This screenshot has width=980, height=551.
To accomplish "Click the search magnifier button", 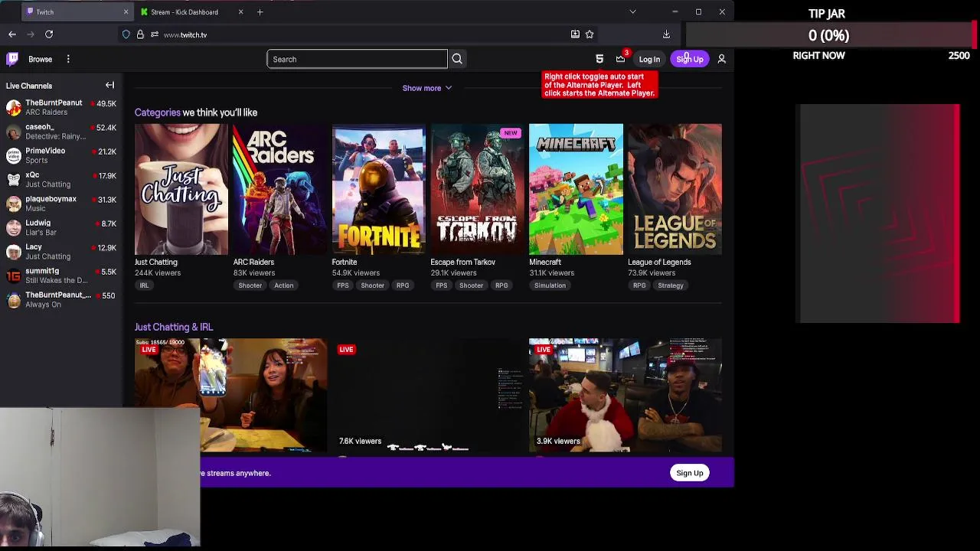I will click(x=457, y=59).
